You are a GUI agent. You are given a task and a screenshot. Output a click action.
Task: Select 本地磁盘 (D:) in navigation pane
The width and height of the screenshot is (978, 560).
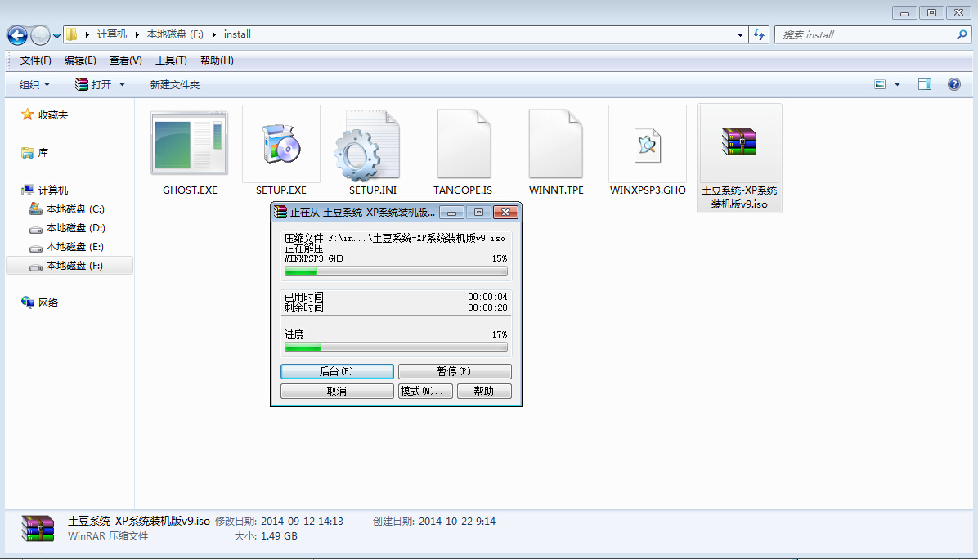[75, 228]
